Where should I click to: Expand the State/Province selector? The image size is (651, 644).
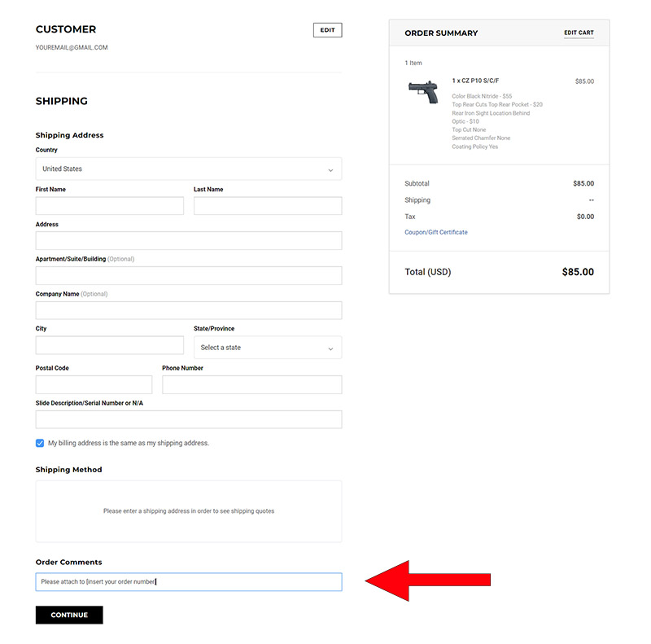(267, 348)
